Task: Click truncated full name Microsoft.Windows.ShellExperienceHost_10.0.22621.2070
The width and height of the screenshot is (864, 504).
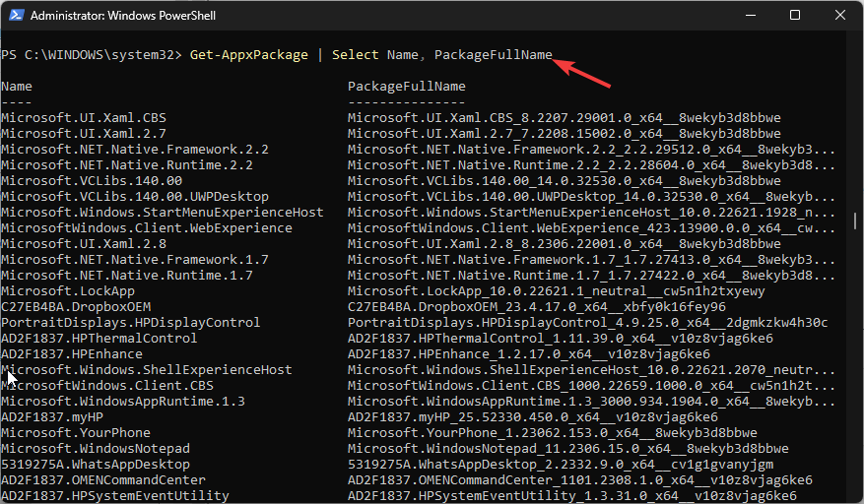Action: [591, 370]
